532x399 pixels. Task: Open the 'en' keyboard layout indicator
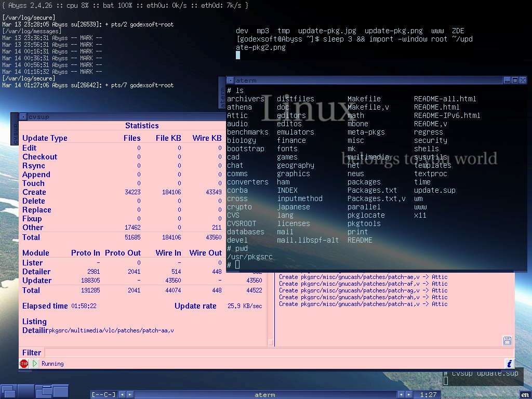(x=525, y=395)
